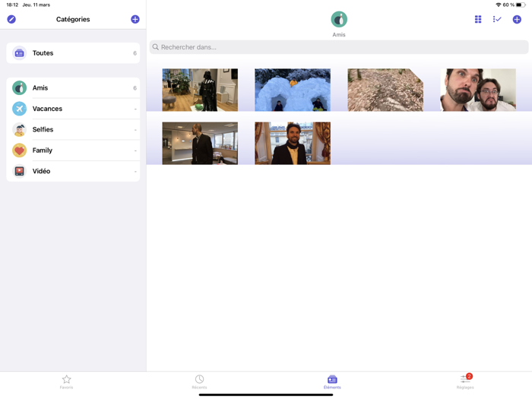Click the Catégories sidebar title

[x=73, y=19]
